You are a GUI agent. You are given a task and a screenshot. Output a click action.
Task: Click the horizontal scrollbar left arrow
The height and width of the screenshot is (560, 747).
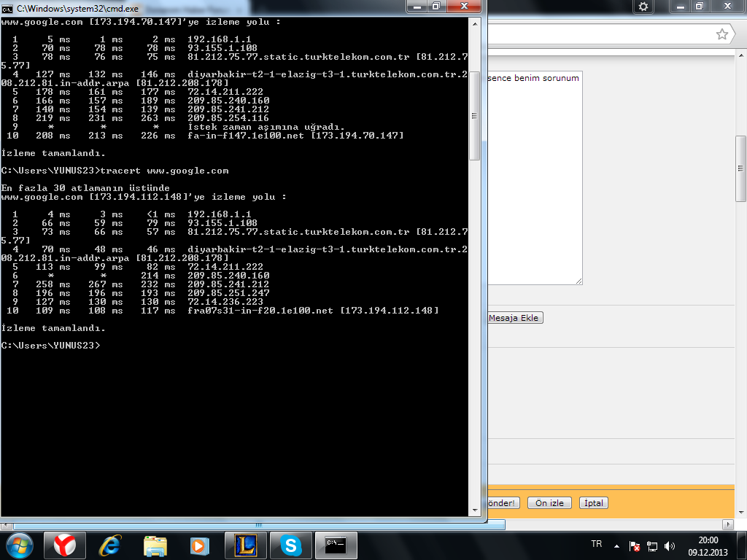point(6,525)
